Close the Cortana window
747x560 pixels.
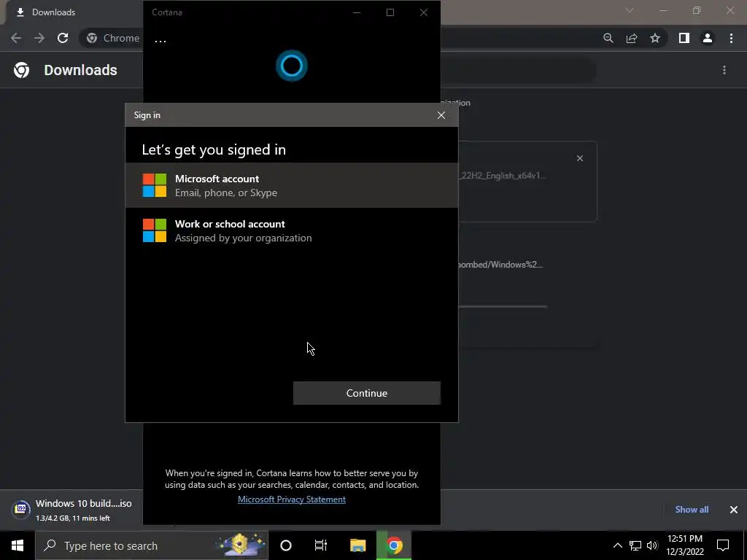424,12
